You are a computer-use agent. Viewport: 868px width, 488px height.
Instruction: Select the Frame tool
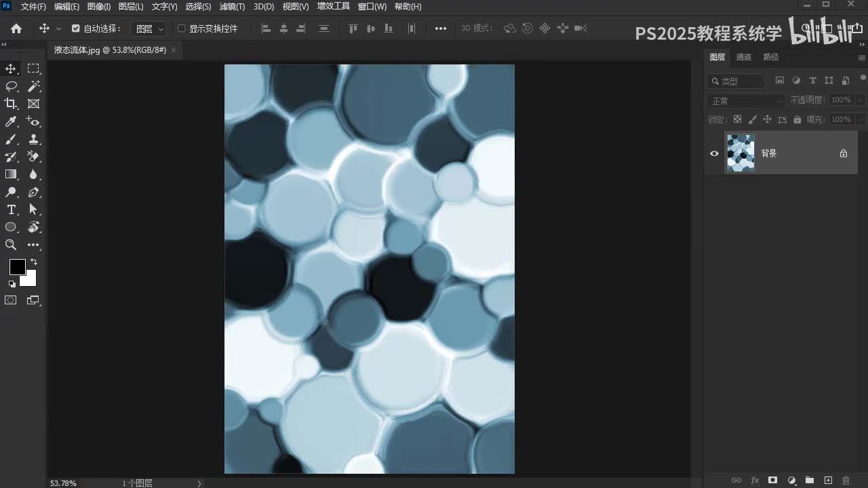[x=33, y=104]
